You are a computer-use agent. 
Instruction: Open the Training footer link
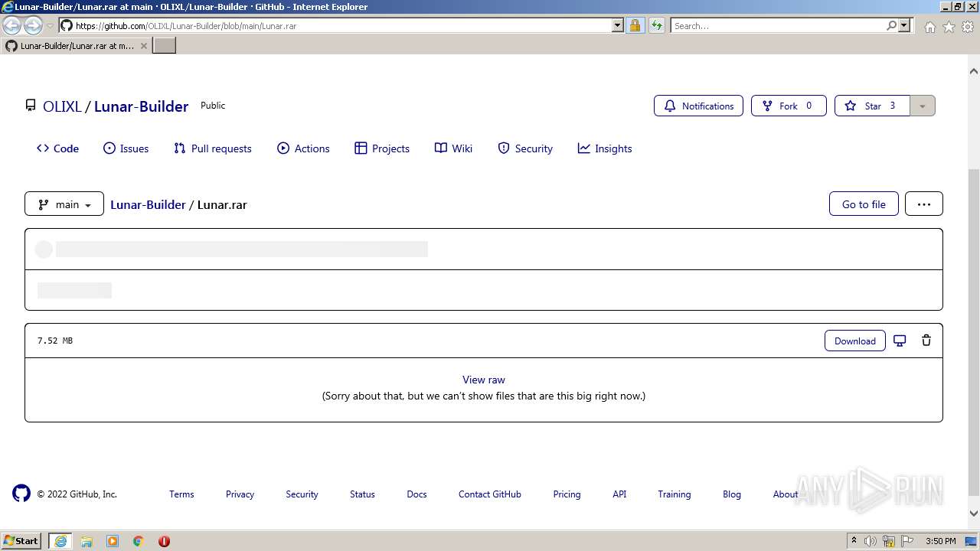point(674,494)
